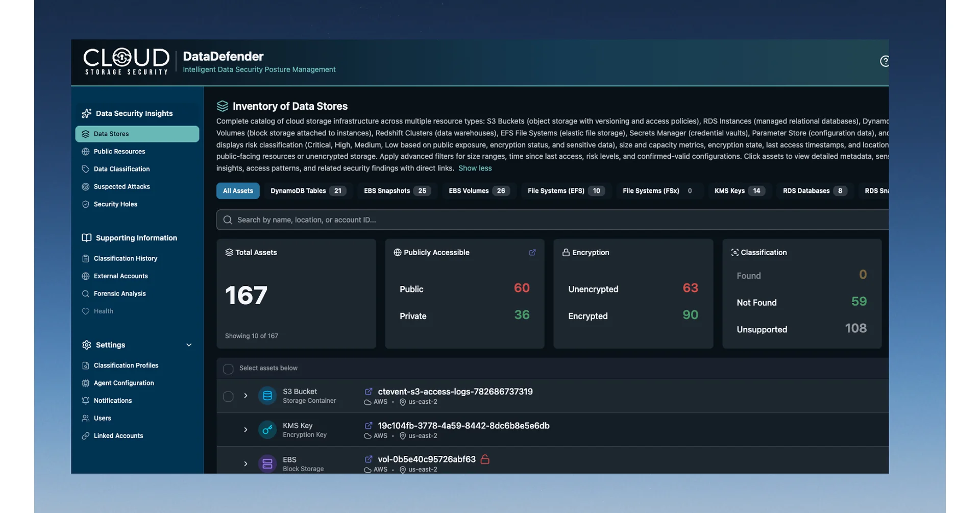
Task: Click the Public Resources globe icon
Action: click(x=86, y=152)
